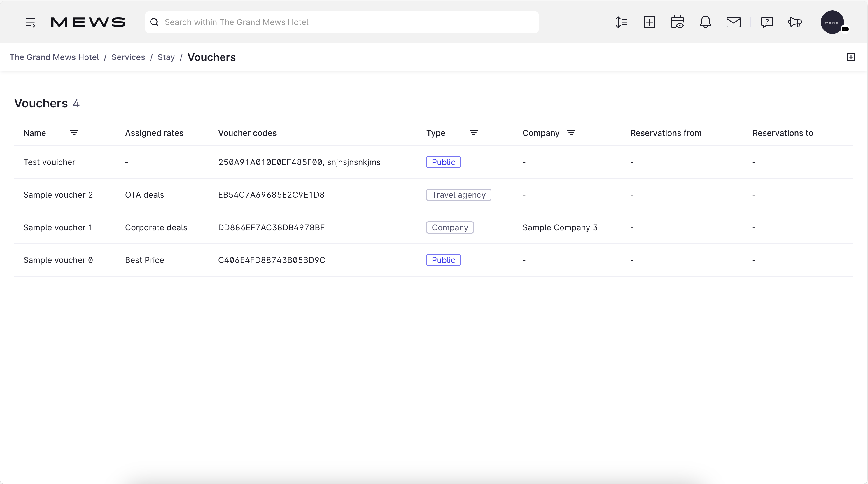Click the search magnifier icon
868x484 pixels.
coord(154,22)
